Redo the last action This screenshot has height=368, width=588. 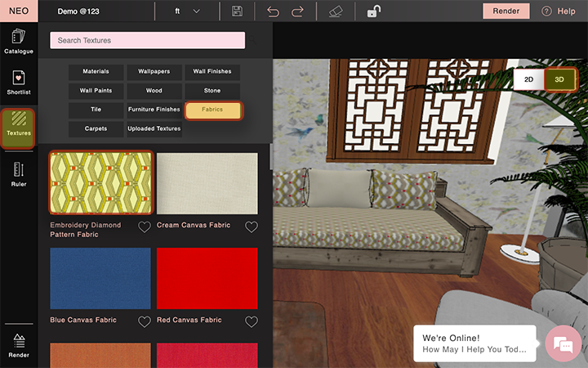click(x=297, y=11)
